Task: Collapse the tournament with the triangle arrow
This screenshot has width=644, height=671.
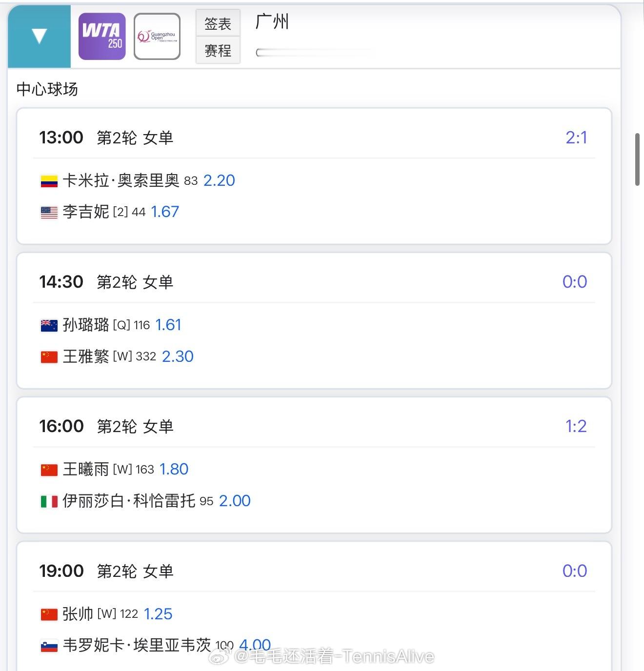Action: coord(39,36)
